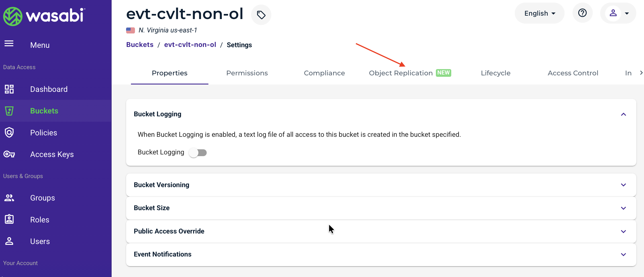This screenshot has height=277, width=644.
Task: Open Dashboard via its grid icon
Action: pos(9,89)
